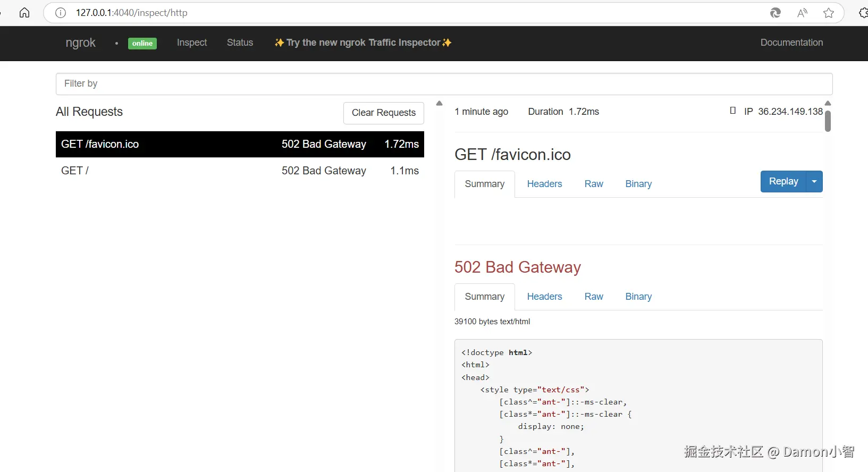Add page to favorites with star icon
Screen dimensions: 868x472
(828, 13)
